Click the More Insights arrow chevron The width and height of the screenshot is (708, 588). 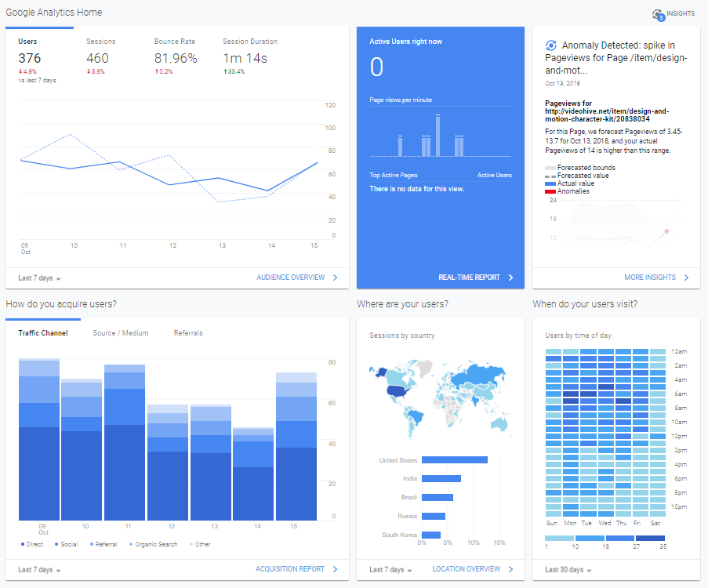click(x=686, y=278)
